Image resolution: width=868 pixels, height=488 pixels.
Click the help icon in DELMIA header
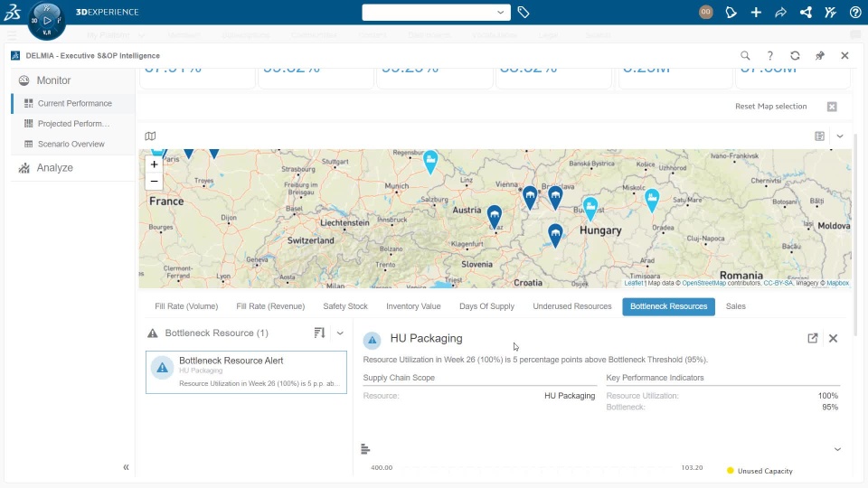(770, 55)
